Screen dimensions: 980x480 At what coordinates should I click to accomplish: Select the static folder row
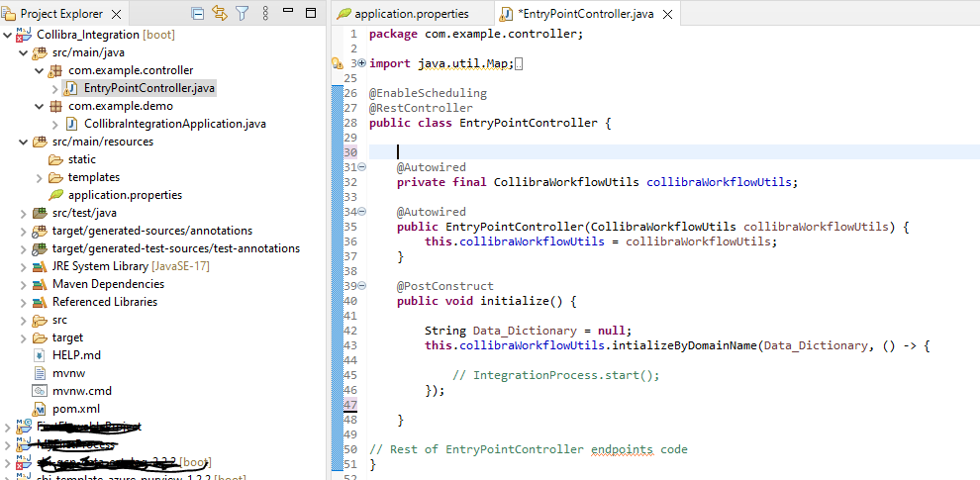(x=82, y=159)
